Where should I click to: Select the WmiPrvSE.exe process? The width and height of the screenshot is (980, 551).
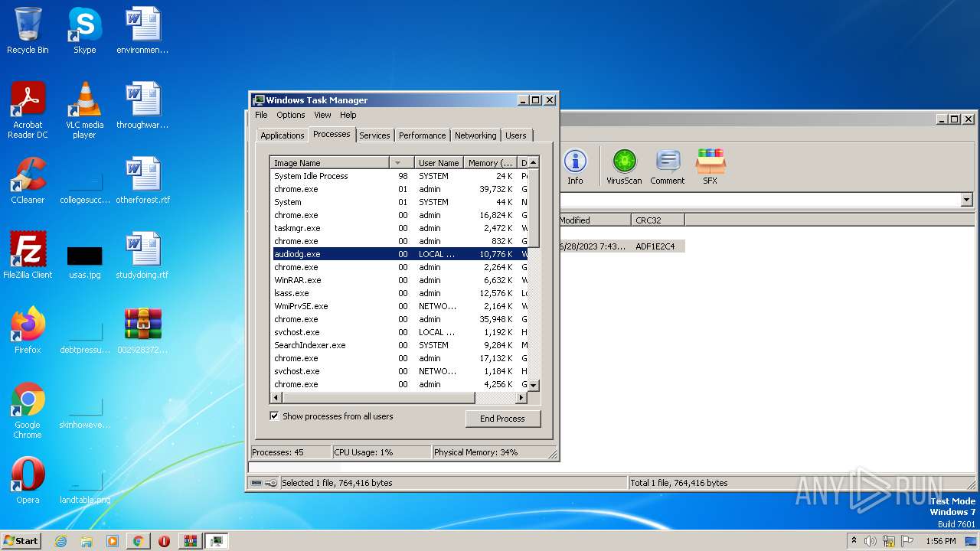click(400, 306)
